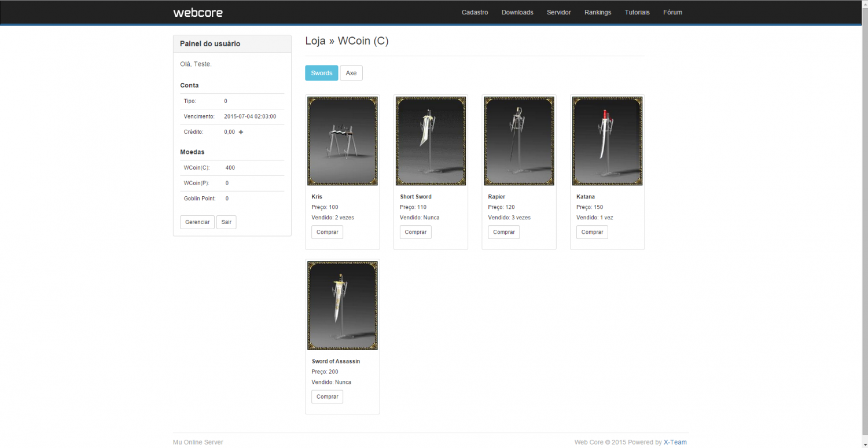Open the X-Team footer link
The image size is (868, 448).
tap(675, 442)
